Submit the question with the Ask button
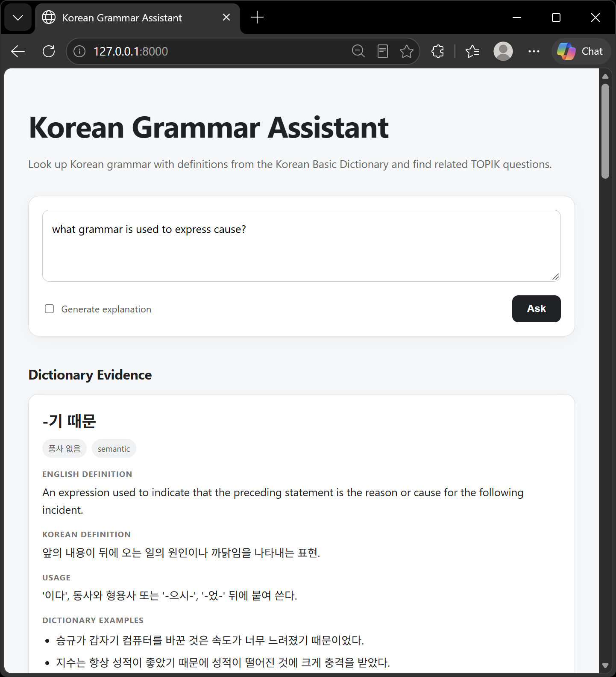Viewport: 616px width, 677px height. (x=536, y=309)
